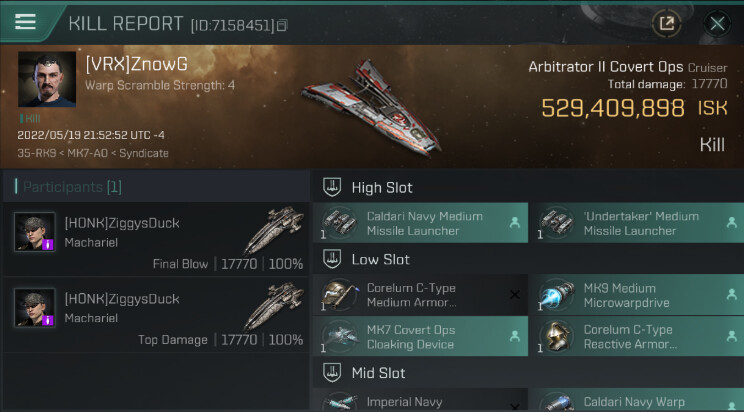Collapse the High Slot section
Image resolution: width=744 pixels, height=412 pixels.
pyautogui.click(x=331, y=187)
